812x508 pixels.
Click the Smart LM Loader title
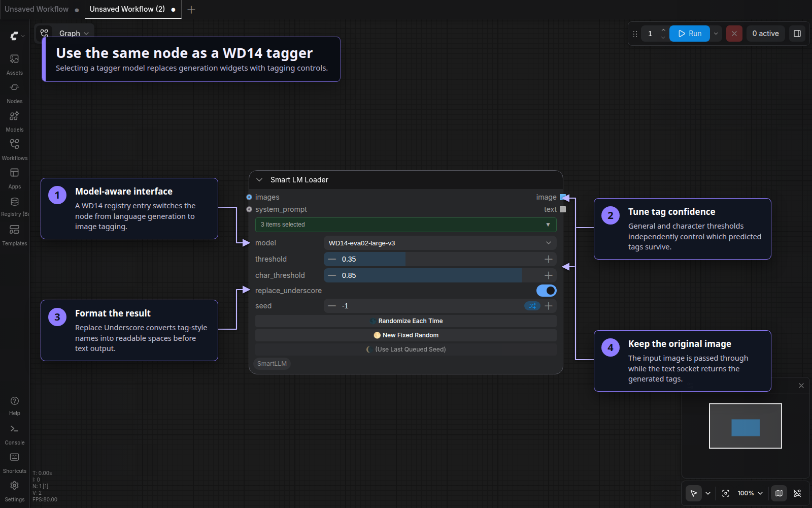point(299,180)
